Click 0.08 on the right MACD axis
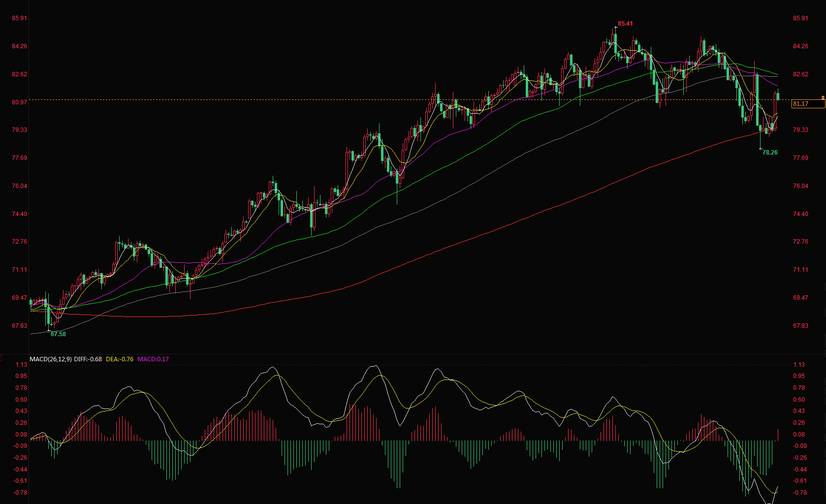Screen dimensions: 826x504 coord(799,435)
